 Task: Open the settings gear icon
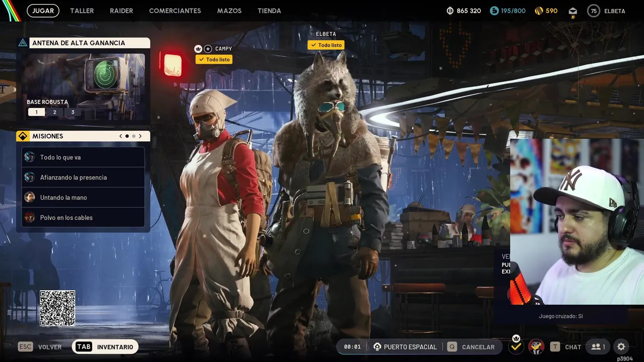(621, 347)
